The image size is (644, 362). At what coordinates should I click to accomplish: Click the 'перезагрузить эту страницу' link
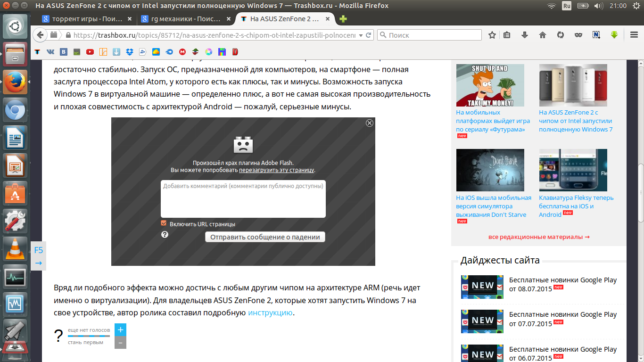(x=276, y=170)
